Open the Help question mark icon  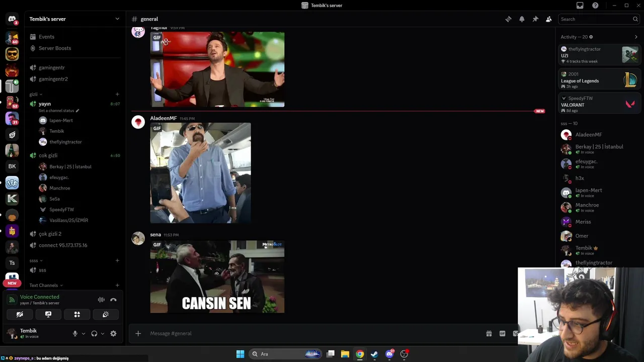coord(595,6)
